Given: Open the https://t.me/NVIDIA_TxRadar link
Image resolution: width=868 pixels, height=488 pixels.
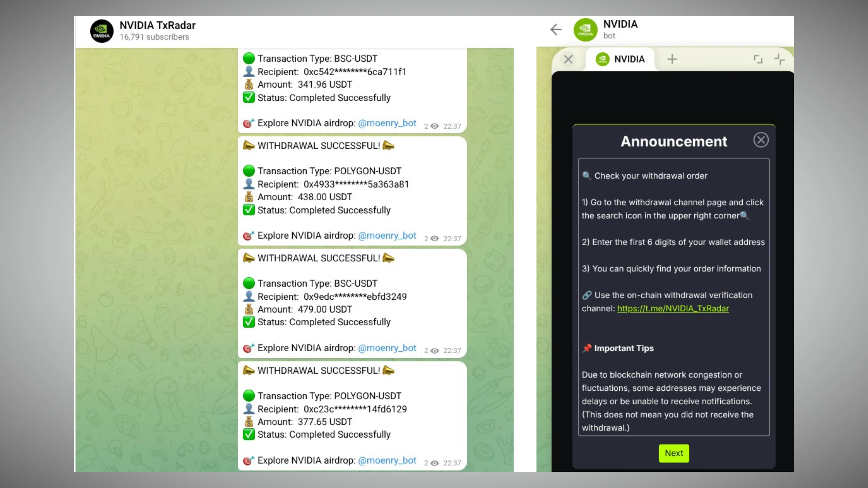Looking at the screenshot, I should click(x=673, y=308).
